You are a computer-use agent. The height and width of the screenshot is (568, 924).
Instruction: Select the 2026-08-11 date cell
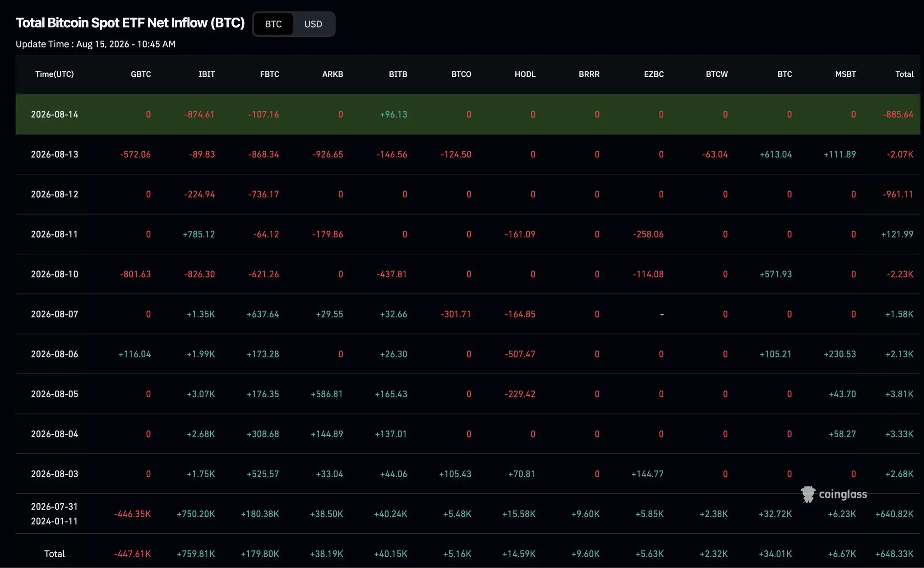coord(55,234)
